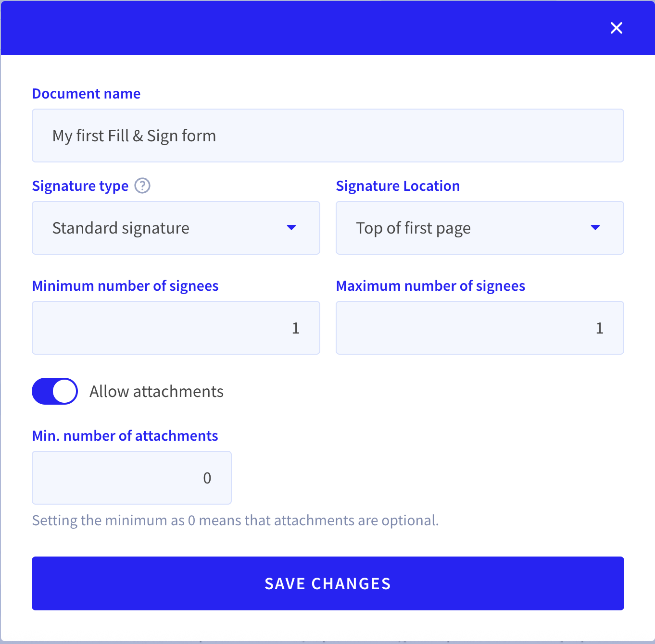Viewport: 655px width, 644px height.
Task: Focus the Min. number of attachments field
Action: (132, 478)
